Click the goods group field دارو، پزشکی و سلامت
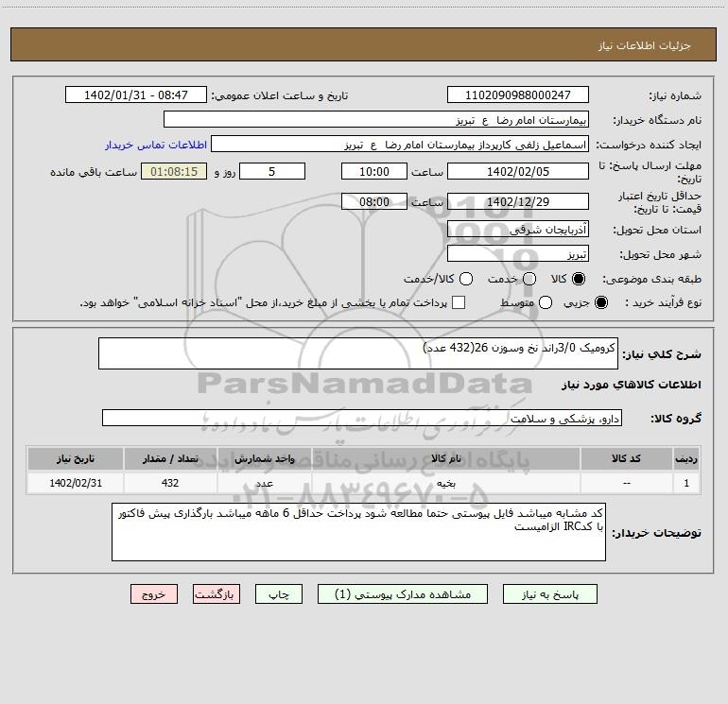 tap(362, 418)
